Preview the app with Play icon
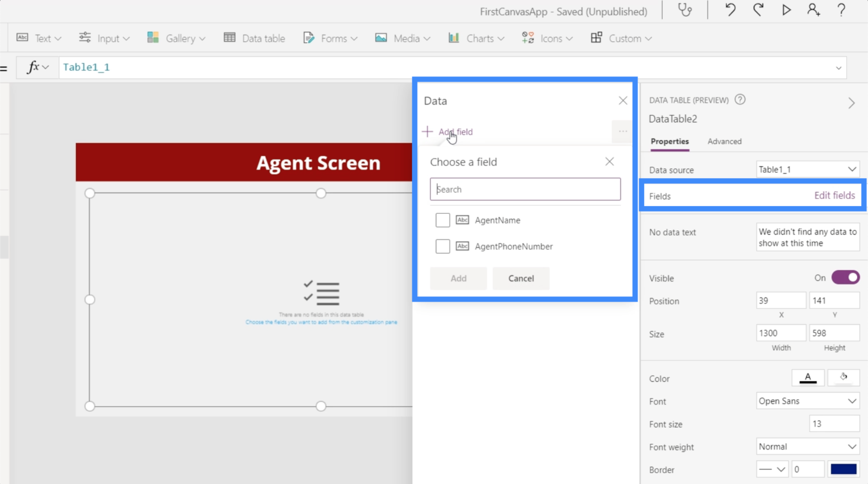The height and width of the screenshot is (484, 868). pos(786,10)
